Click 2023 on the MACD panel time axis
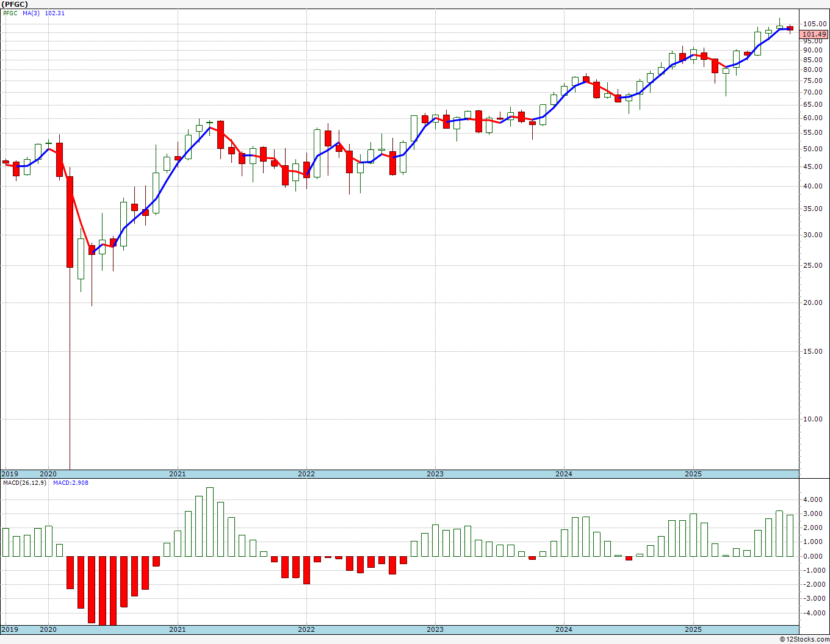Image resolution: width=830 pixels, height=644 pixels. click(x=435, y=629)
